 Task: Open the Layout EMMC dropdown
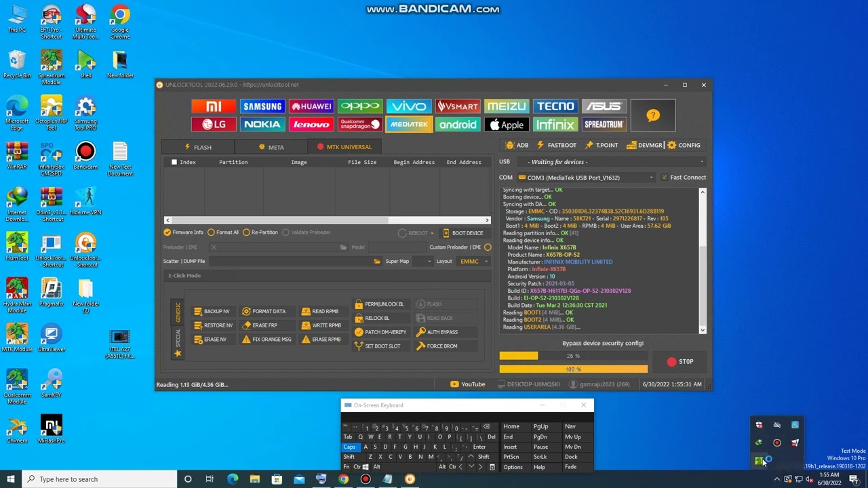click(x=473, y=262)
